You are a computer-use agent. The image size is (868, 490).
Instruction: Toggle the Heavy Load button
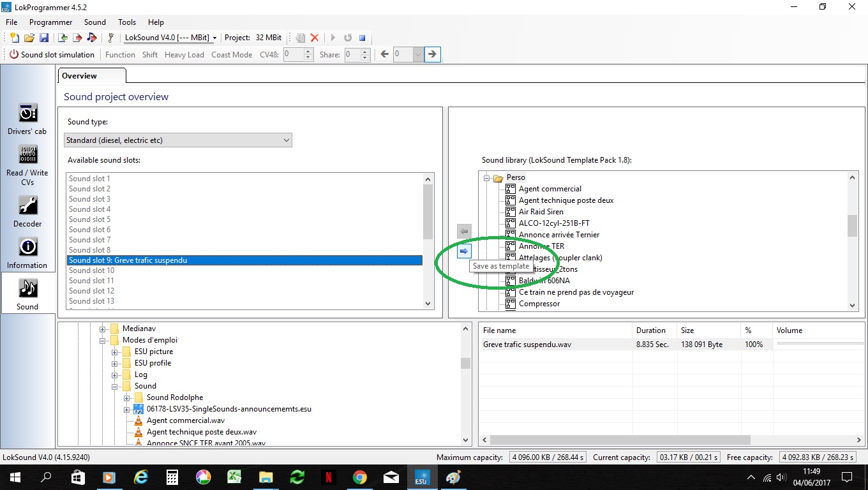184,55
